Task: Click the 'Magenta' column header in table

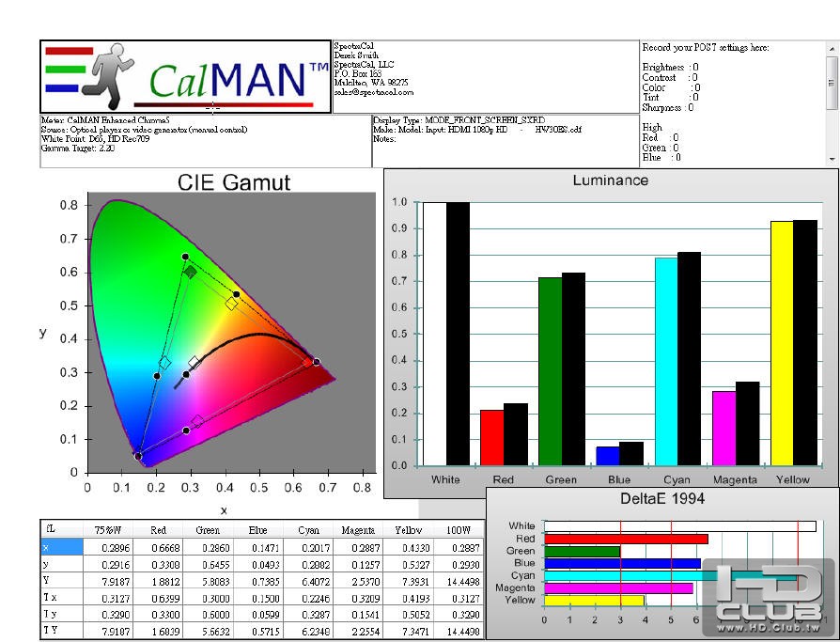Action: point(358,529)
